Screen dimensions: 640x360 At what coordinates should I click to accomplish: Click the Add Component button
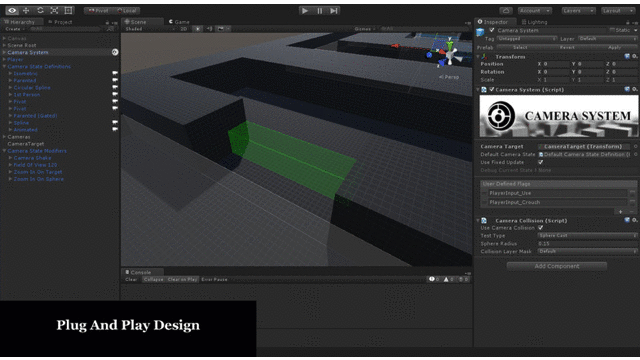coord(557,266)
